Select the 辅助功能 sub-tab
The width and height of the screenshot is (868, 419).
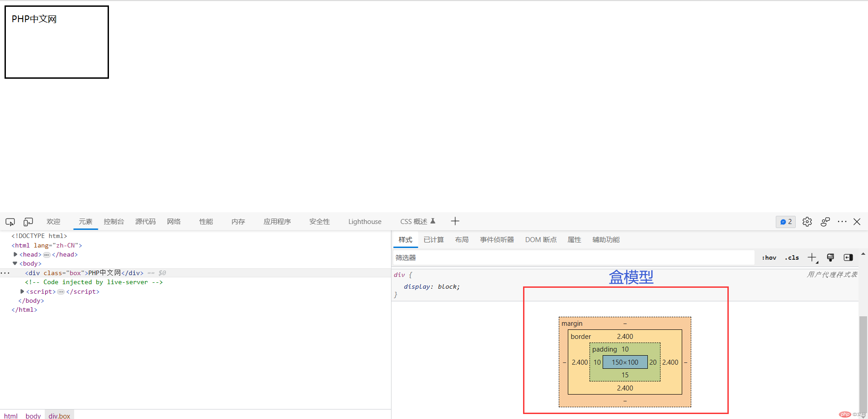(x=606, y=240)
